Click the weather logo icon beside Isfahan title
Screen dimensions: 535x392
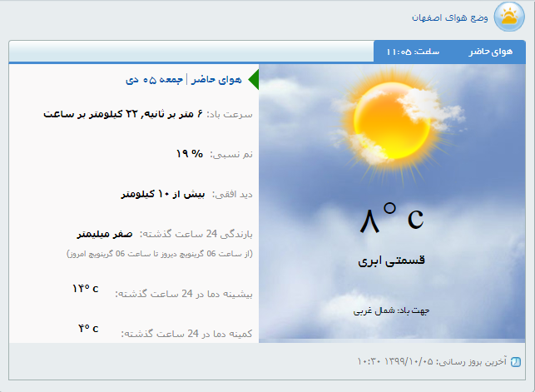[x=509, y=17]
